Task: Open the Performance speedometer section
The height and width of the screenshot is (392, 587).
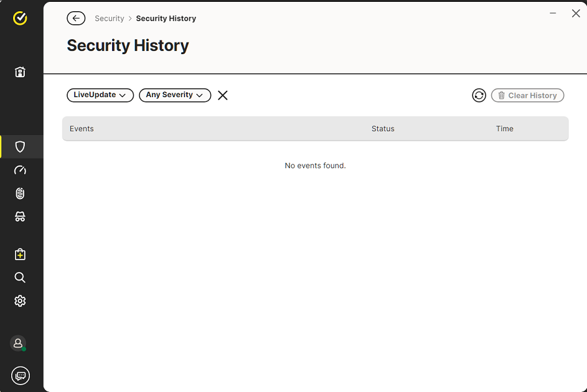Action: pos(20,170)
